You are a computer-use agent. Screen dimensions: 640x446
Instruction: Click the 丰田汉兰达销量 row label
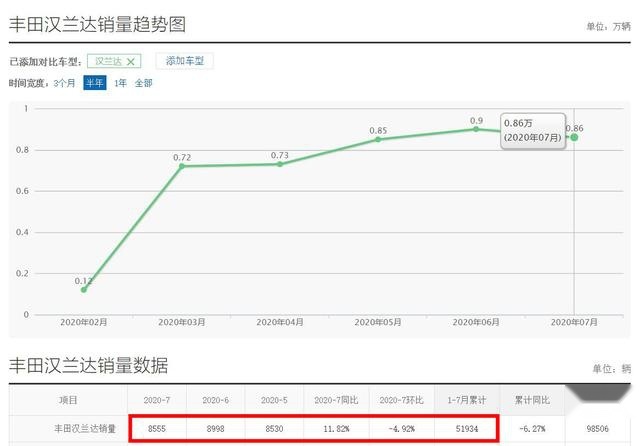(x=85, y=428)
